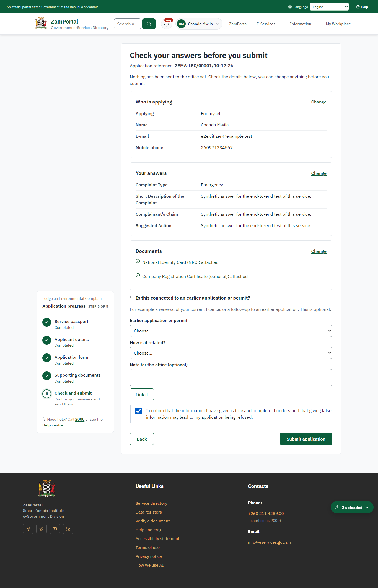Screen dimensions: 378x588
Task: Click the Application form completed checkmark
Action: pos(47,358)
